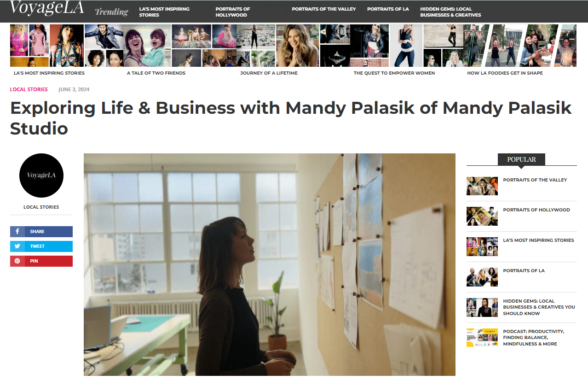Open Portraits of the Valley in top navigation
This screenshot has height=380, width=588.
point(324,9)
